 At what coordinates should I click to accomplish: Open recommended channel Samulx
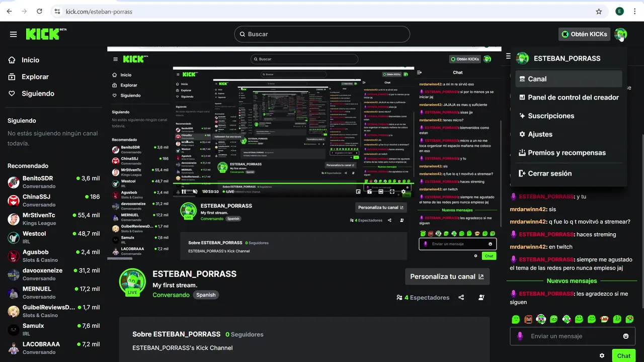(x=54, y=329)
